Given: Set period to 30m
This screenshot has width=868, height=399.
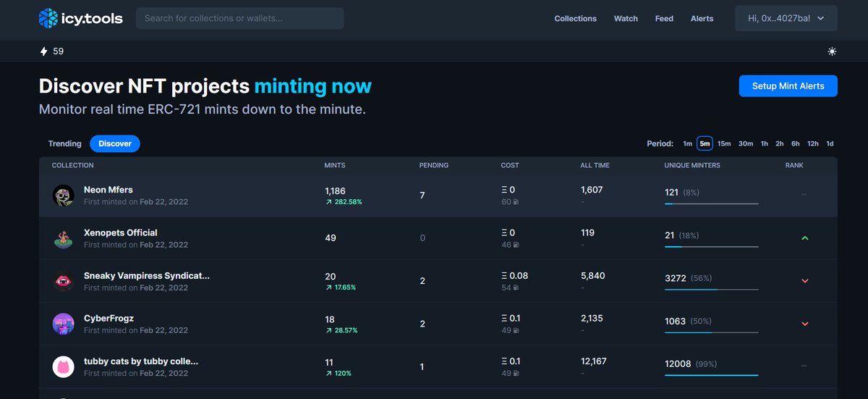Looking at the screenshot, I should point(746,143).
